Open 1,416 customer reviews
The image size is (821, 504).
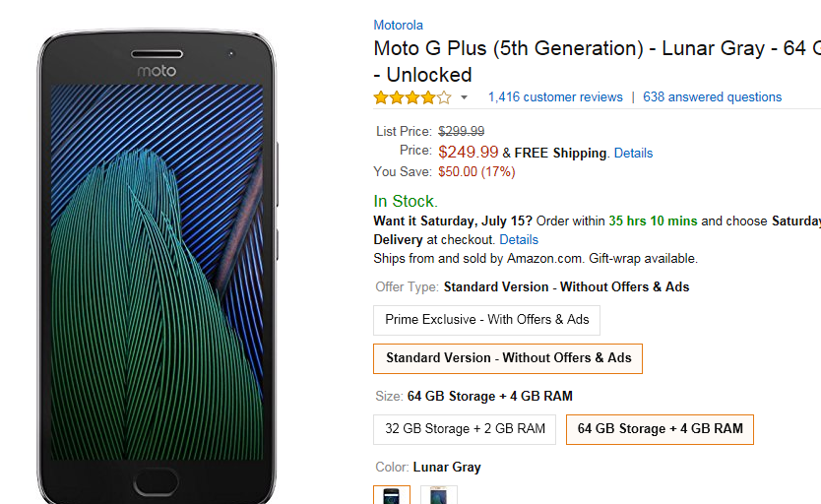point(555,97)
